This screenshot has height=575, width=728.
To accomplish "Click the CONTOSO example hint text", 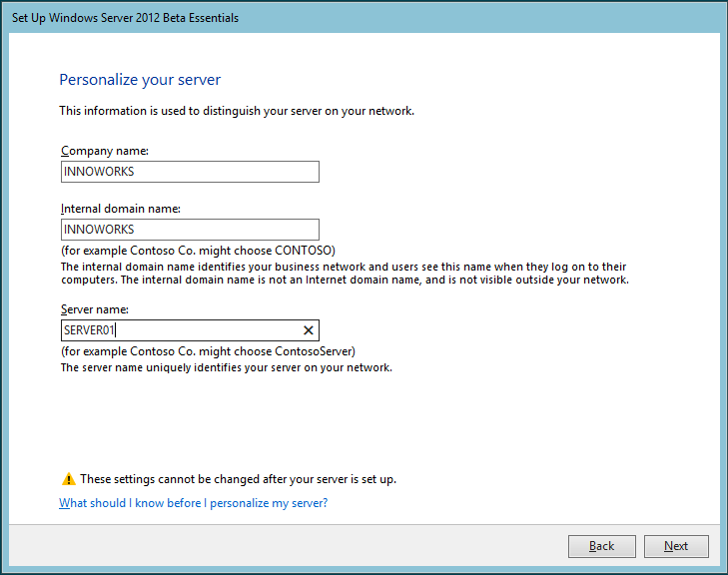I will (x=199, y=251).
